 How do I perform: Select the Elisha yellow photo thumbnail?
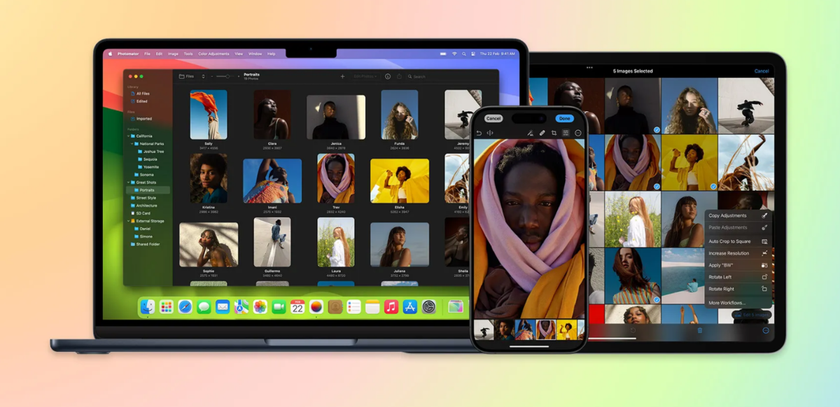pos(400,180)
